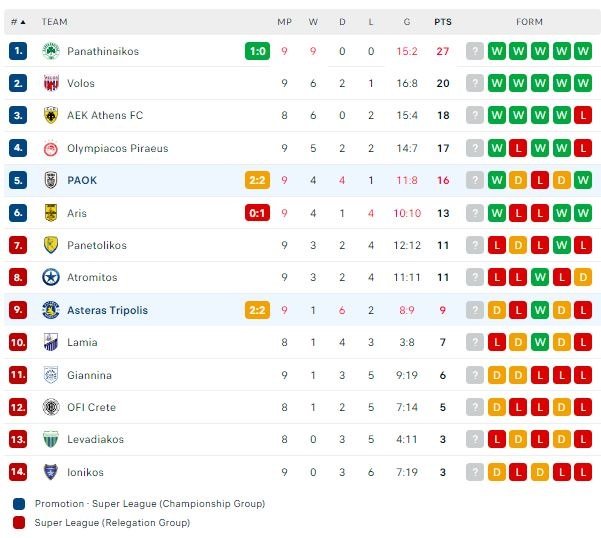Click the FORM column header
The height and width of the screenshot is (538, 601).
[x=529, y=22]
